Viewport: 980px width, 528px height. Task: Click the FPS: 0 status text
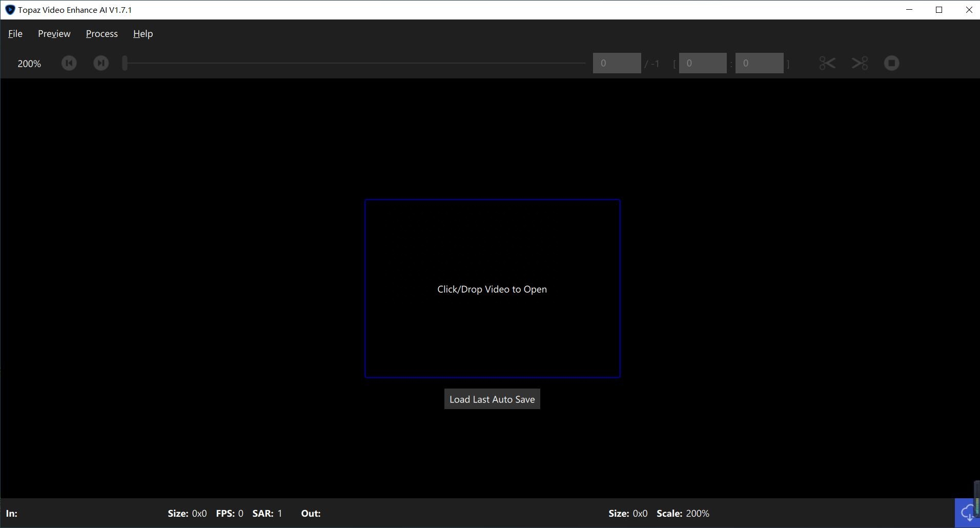coord(230,513)
